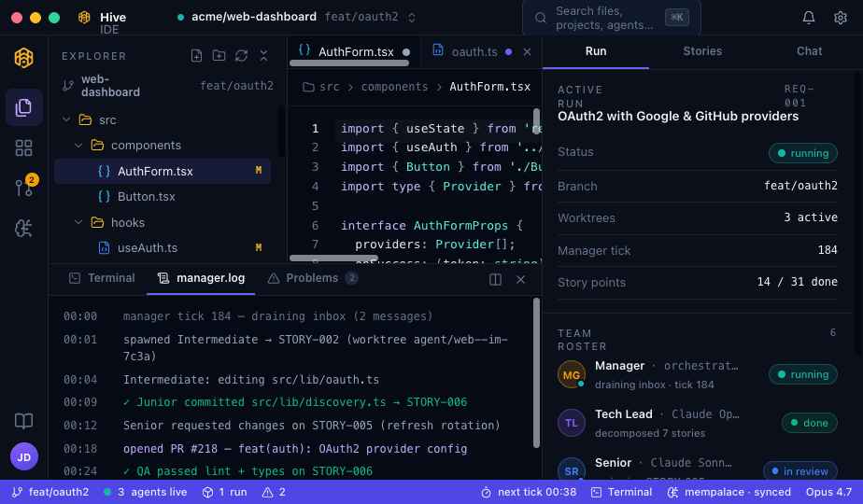
Task: Open source control with 2 badge
Action: (23, 187)
